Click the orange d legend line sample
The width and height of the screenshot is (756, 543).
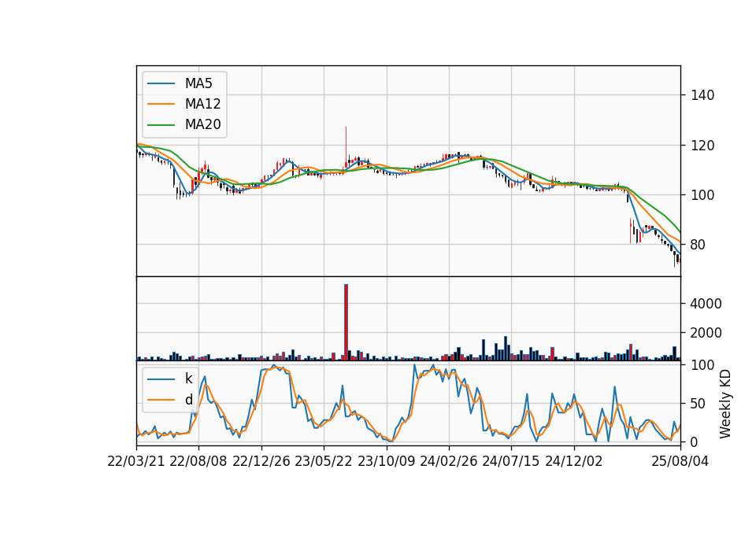[x=161, y=400]
